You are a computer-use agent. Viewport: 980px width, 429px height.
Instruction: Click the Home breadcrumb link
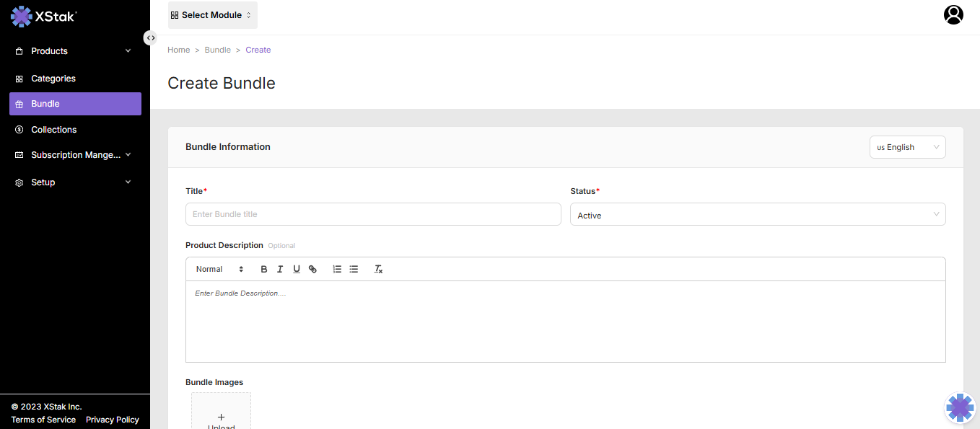coord(178,50)
